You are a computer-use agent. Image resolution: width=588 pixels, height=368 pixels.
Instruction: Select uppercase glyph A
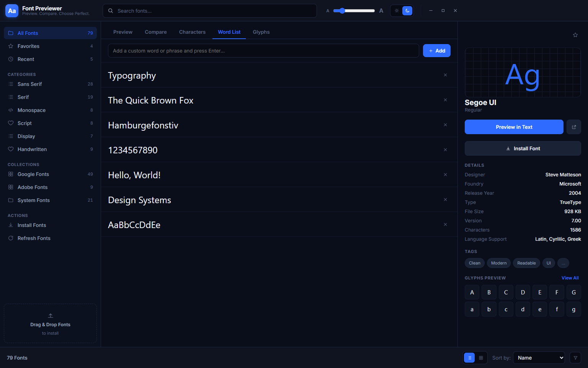click(x=472, y=292)
